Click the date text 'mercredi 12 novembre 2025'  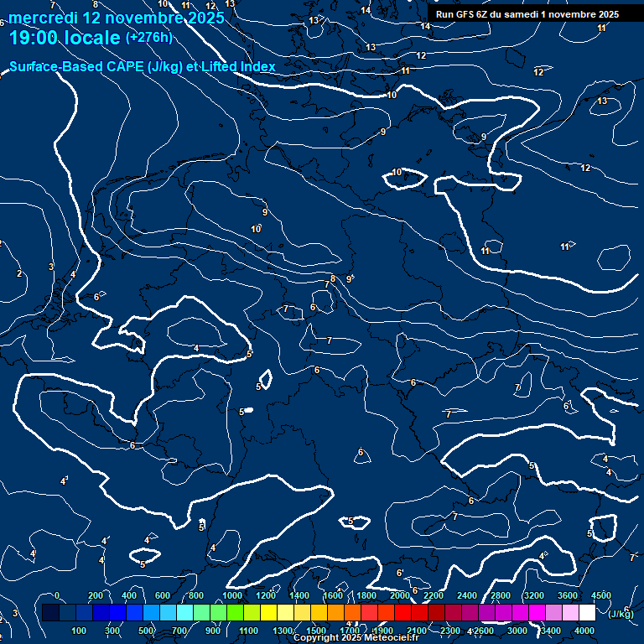click(117, 18)
